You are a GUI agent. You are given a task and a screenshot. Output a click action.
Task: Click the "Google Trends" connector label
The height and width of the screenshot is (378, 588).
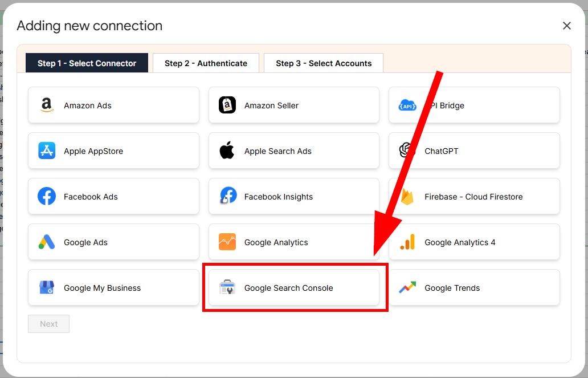452,288
